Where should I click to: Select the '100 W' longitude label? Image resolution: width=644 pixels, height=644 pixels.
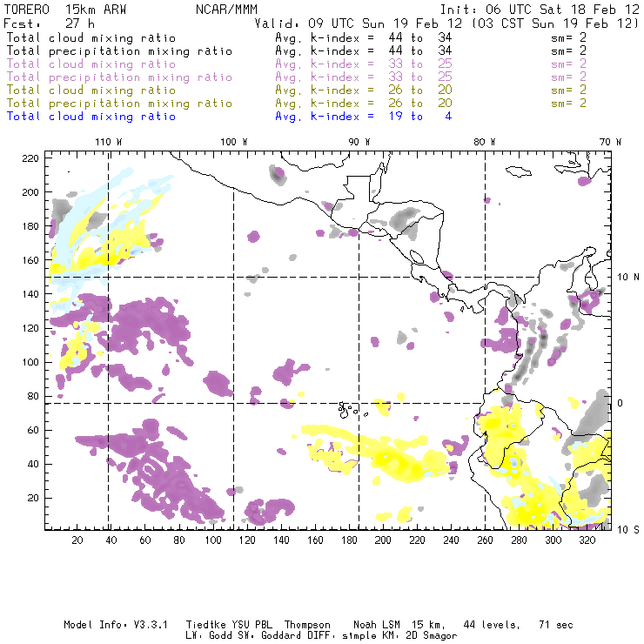click(234, 142)
